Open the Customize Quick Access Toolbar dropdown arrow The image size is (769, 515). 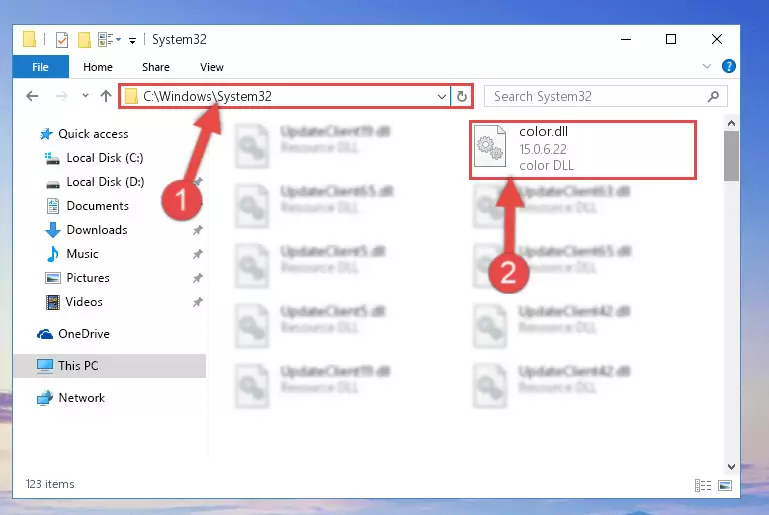pos(132,41)
